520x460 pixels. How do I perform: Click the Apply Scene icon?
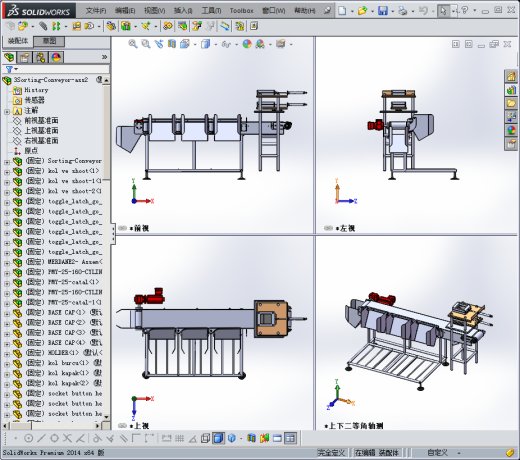point(260,44)
